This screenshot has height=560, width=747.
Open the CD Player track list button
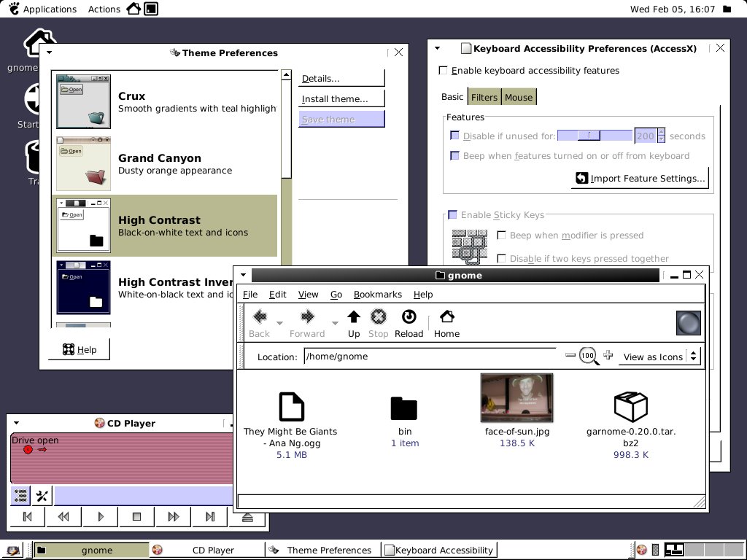click(x=20, y=496)
